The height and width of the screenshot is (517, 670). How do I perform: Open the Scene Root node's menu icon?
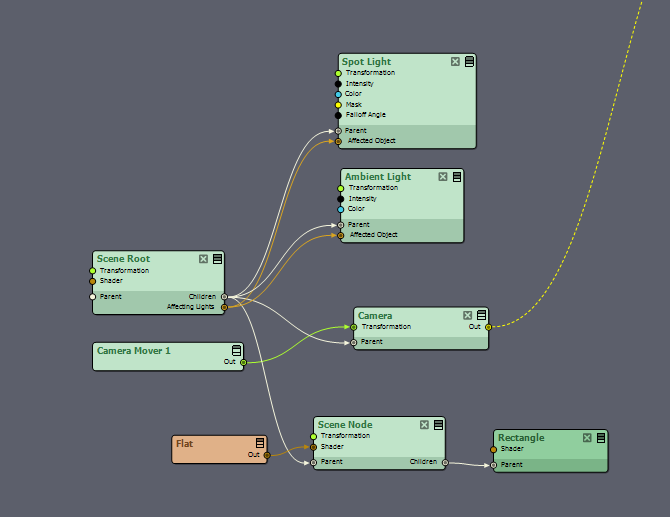(x=217, y=259)
